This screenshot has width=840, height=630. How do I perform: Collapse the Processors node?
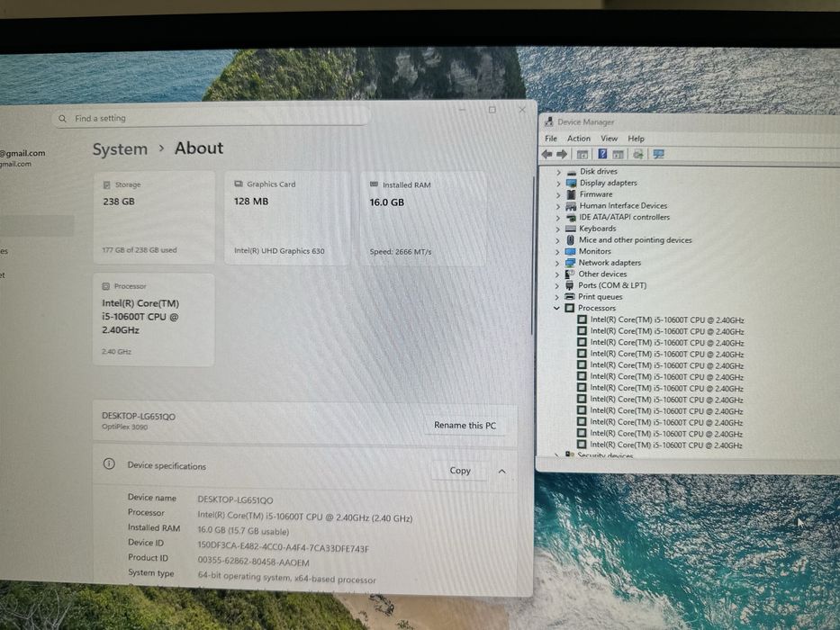click(556, 308)
